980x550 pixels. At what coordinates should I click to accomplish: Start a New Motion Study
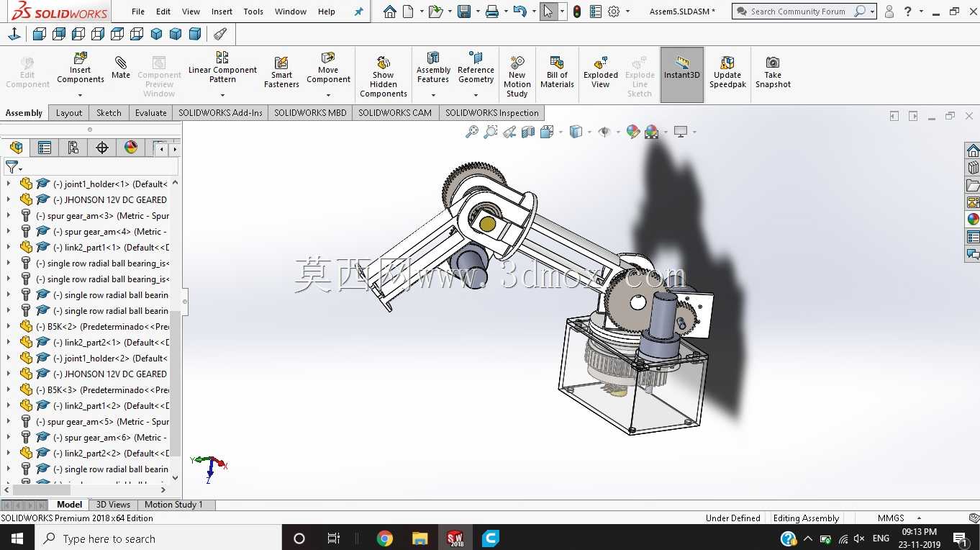pos(517,76)
